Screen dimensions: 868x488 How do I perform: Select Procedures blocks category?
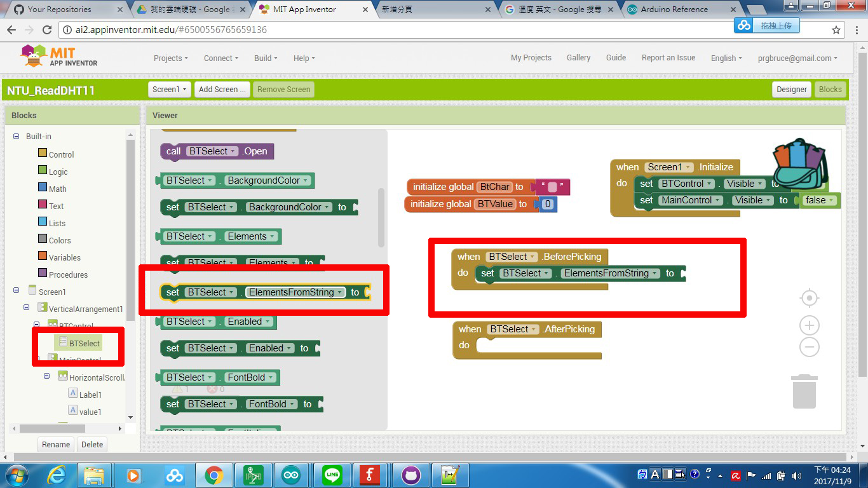pyautogui.click(x=68, y=274)
